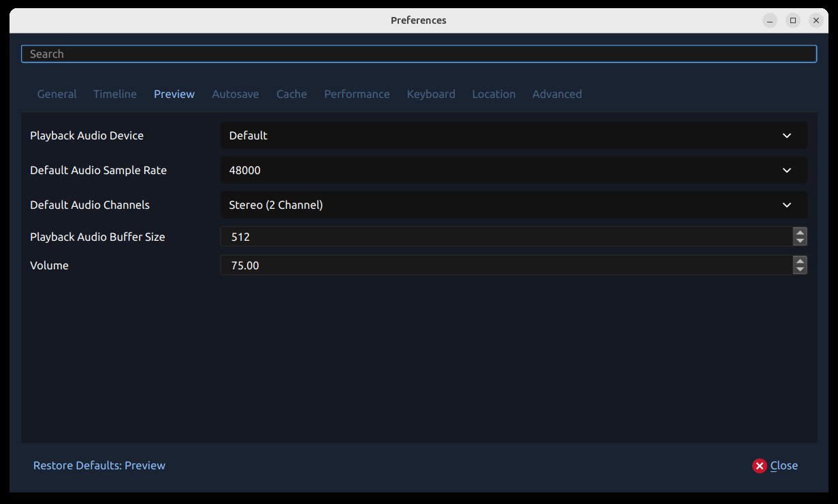Select the Location tab
The width and height of the screenshot is (838, 504).
494,94
